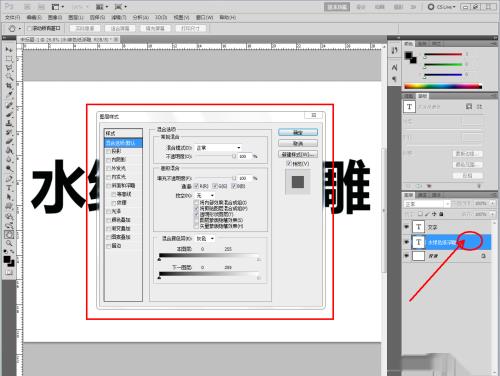
Task: Enable the 投影 (Drop Shadow) checkbox
Action: 108,151
